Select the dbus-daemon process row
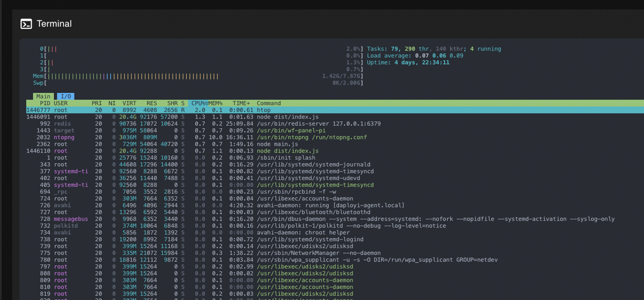644x300 pixels. click(335, 219)
